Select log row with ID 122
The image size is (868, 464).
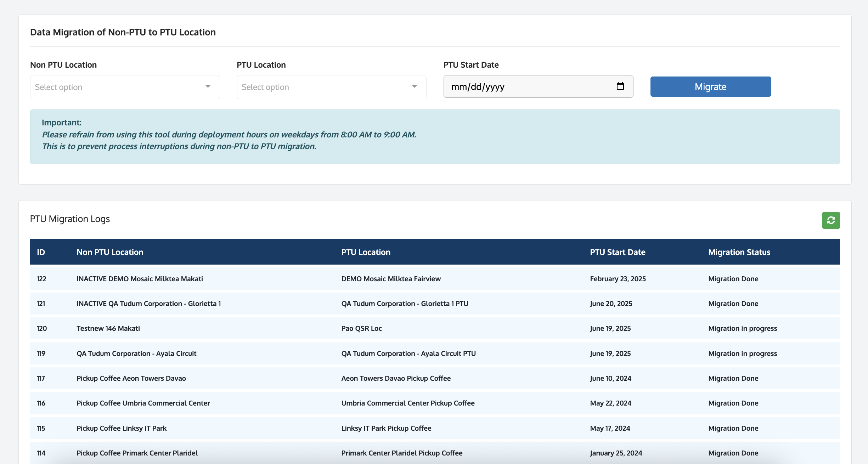42,279
